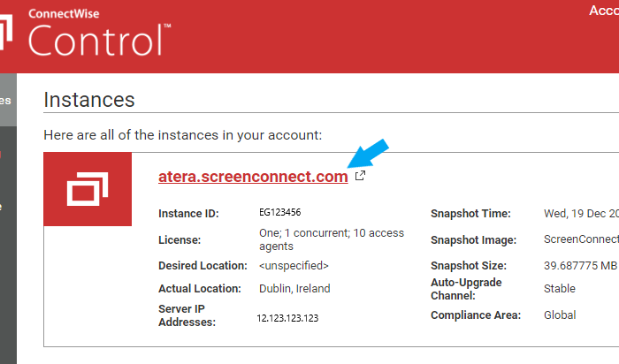Click the Instances page heading
Viewport: 619px width, 364px height.
pos(88,99)
